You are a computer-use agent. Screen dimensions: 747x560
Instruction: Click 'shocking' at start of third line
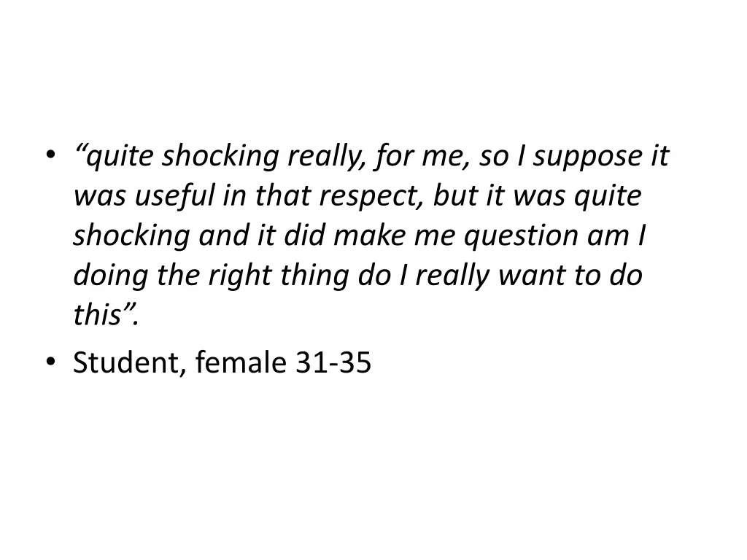pos(132,236)
